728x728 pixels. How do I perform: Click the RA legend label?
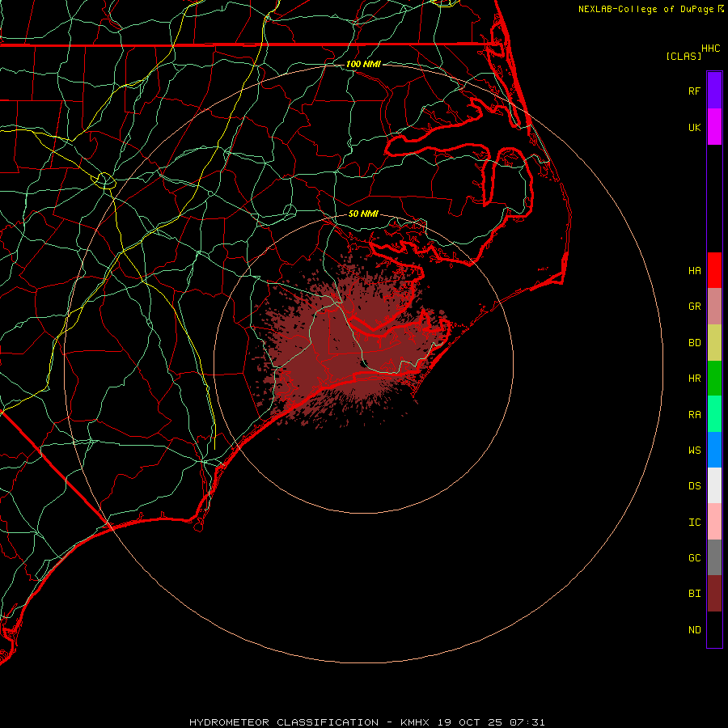click(694, 415)
